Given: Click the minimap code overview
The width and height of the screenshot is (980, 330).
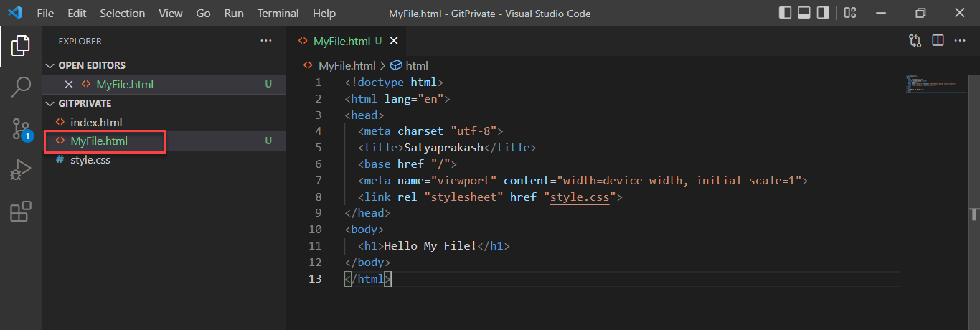Looking at the screenshot, I should coord(930,83).
